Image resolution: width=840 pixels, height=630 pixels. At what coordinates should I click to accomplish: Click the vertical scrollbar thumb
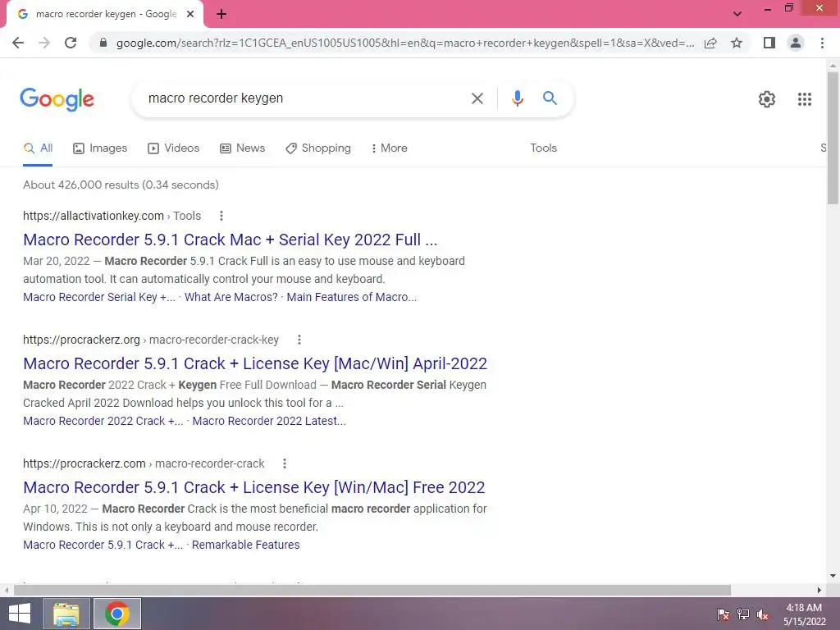click(833, 138)
